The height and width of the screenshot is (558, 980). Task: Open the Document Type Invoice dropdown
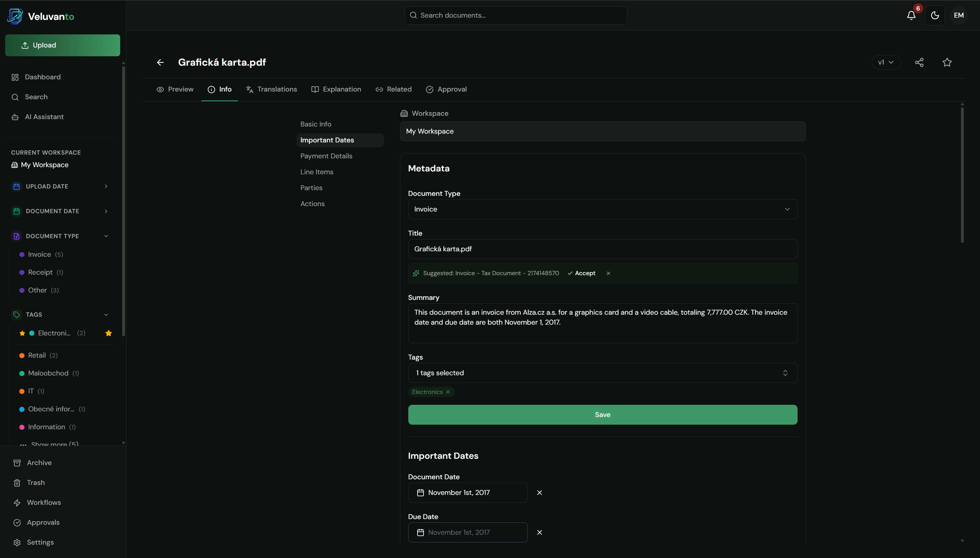coord(602,209)
